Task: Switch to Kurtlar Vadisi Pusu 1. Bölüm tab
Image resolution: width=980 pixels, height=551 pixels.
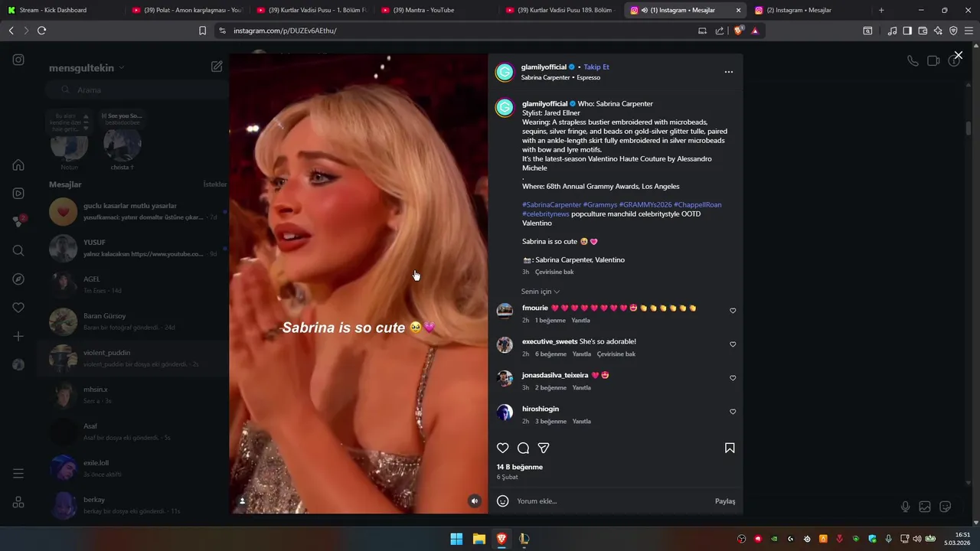Action: (312, 10)
